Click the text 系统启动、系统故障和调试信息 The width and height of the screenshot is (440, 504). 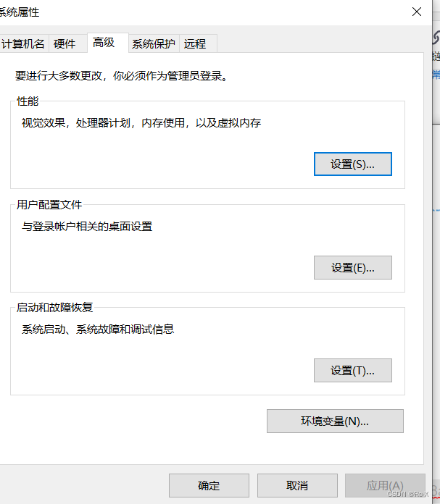point(98,329)
